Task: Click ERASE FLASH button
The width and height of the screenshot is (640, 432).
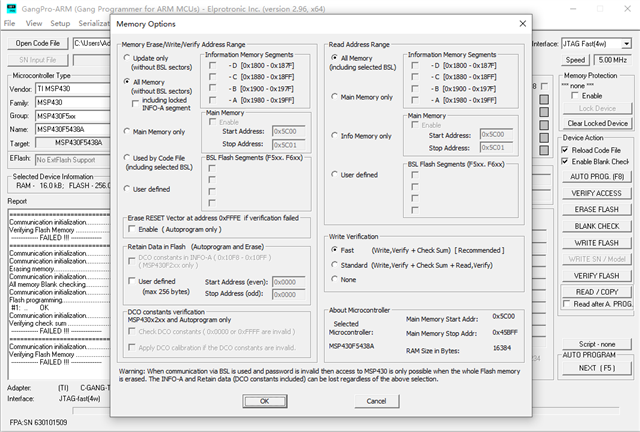Action: pos(596,209)
